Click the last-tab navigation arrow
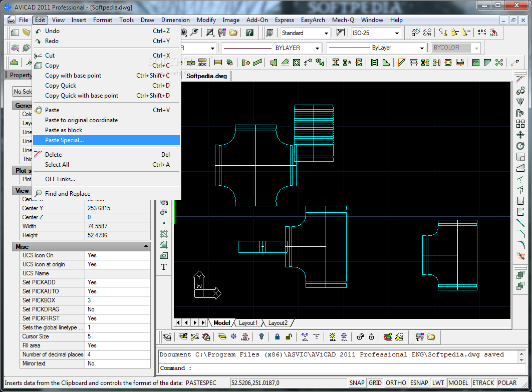The width and height of the screenshot is (532, 392). (203, 322)
